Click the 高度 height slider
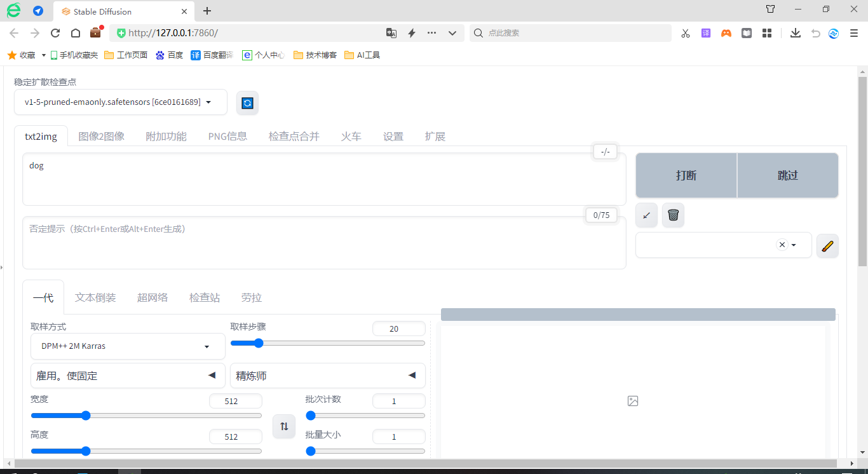 (146, 451)
